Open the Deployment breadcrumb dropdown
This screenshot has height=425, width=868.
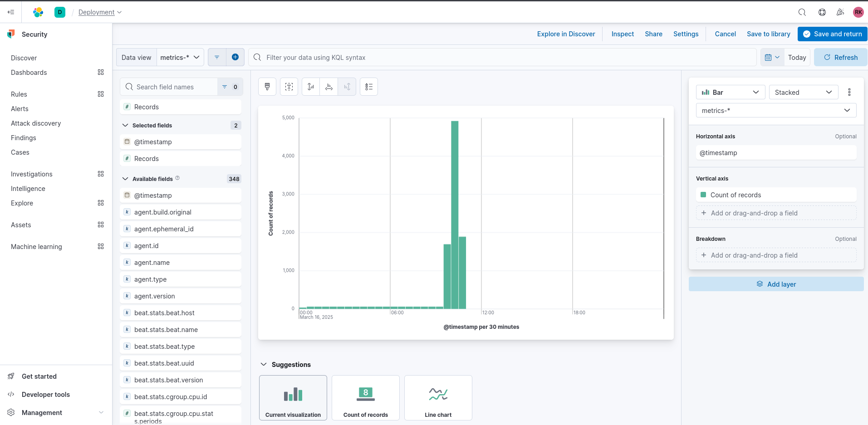[100, 12]
